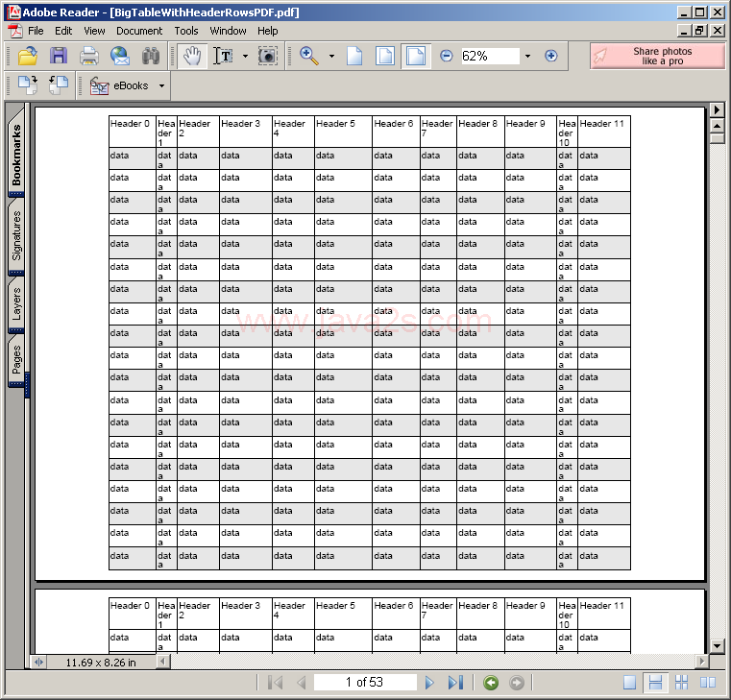Open the Pages side tab

[16, 360]
